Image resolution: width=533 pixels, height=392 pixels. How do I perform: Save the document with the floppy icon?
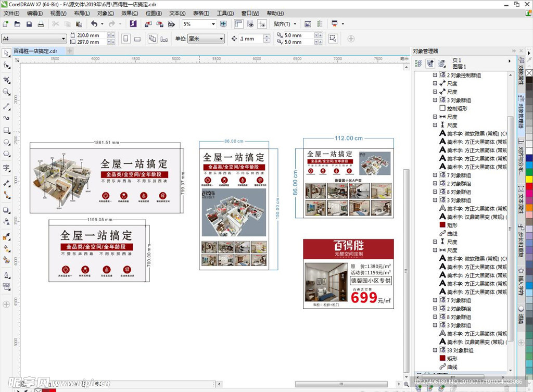[29, 24]
